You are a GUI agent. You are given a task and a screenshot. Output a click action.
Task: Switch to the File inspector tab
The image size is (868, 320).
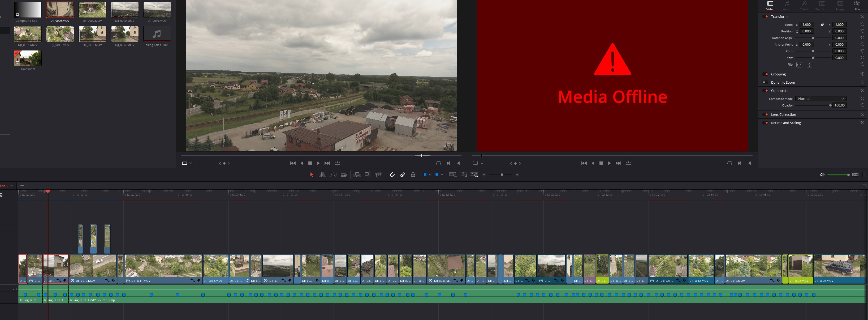(x=857, y=6)
